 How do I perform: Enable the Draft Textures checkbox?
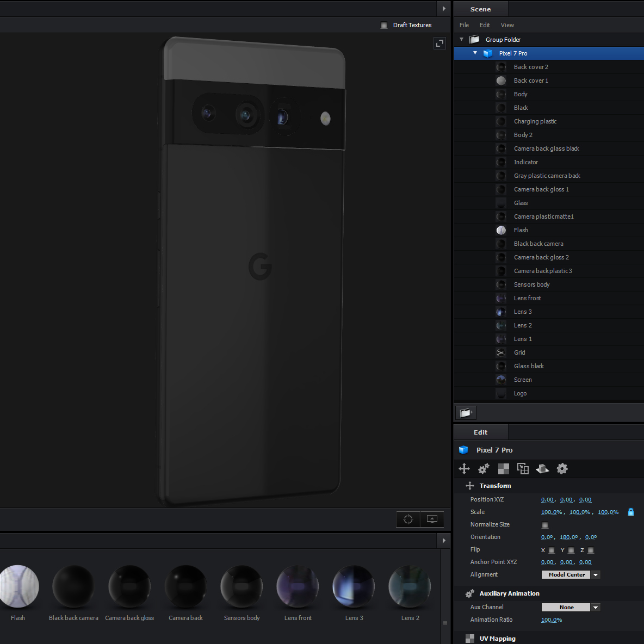[384, 26]
